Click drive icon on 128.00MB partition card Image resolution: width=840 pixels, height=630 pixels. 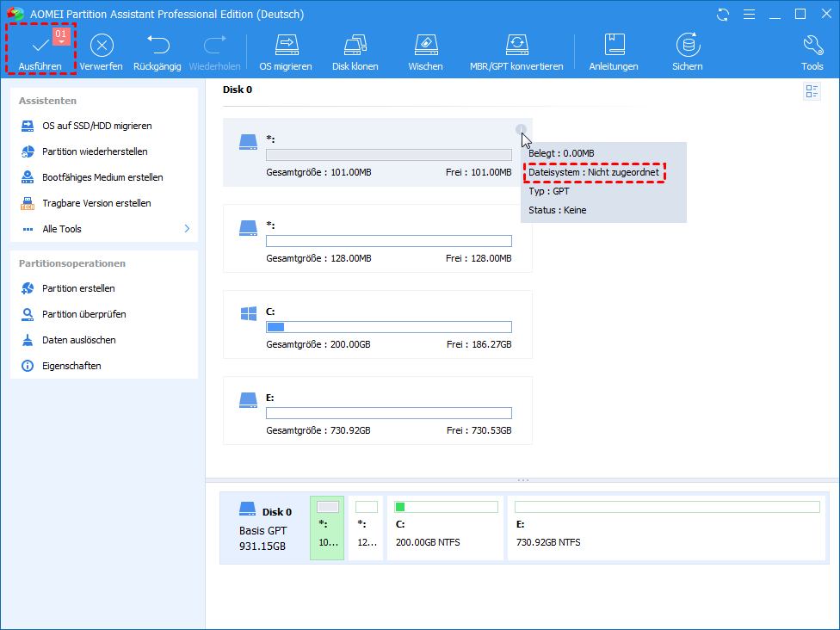pyautogui.click(x=248, y=228)
